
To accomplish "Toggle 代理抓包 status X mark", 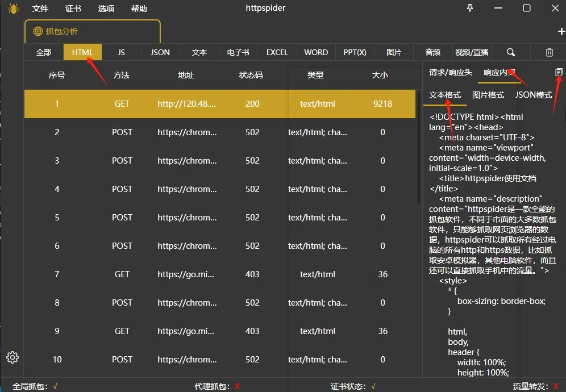I will pos(237,386).
